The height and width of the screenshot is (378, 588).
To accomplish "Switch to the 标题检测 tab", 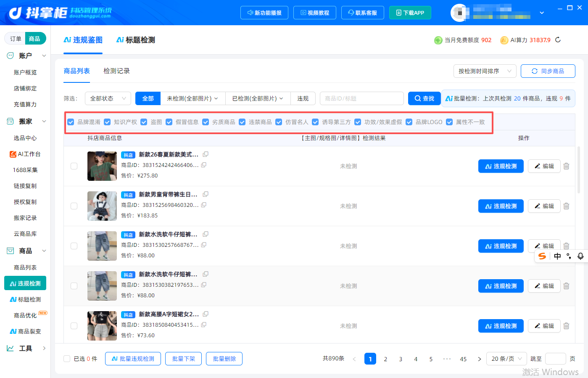I will [x=136, y=40].
